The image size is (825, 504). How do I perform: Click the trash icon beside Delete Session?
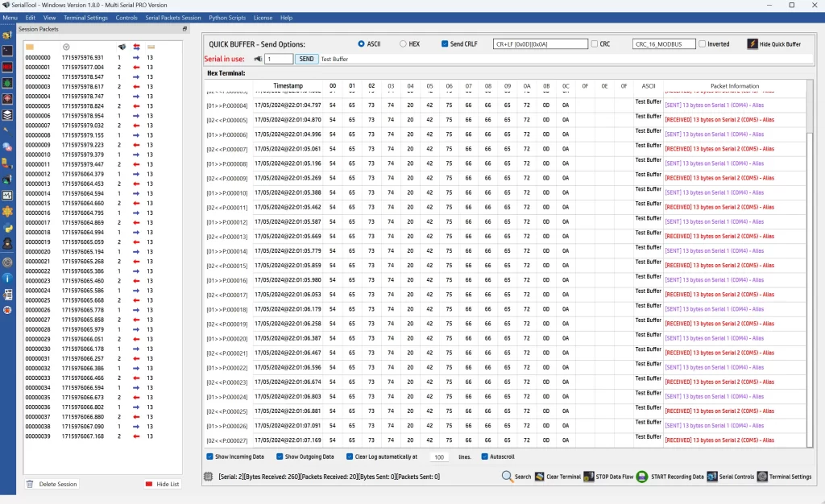[x=30, y=484]
